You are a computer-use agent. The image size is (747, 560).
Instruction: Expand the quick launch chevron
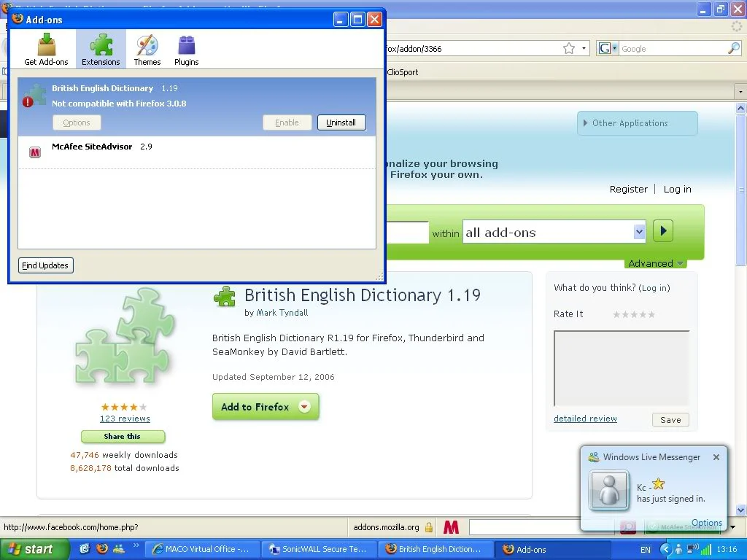point(136,545)
